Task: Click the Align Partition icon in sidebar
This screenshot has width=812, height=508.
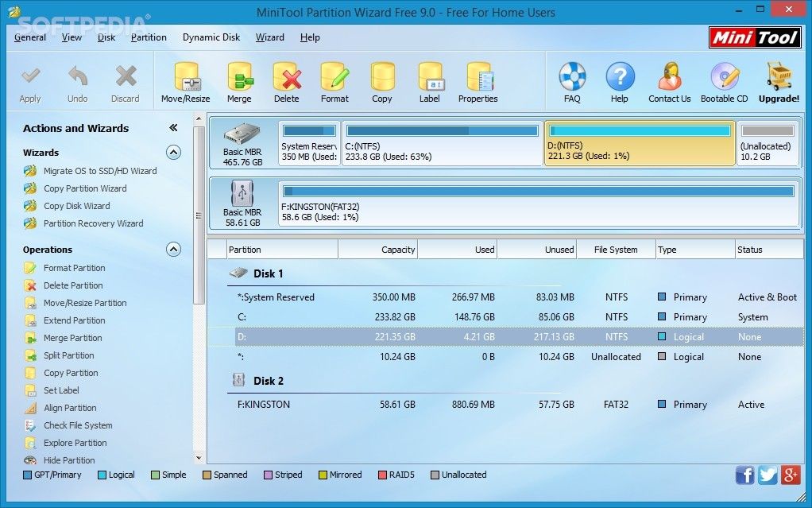Action: 30,408
